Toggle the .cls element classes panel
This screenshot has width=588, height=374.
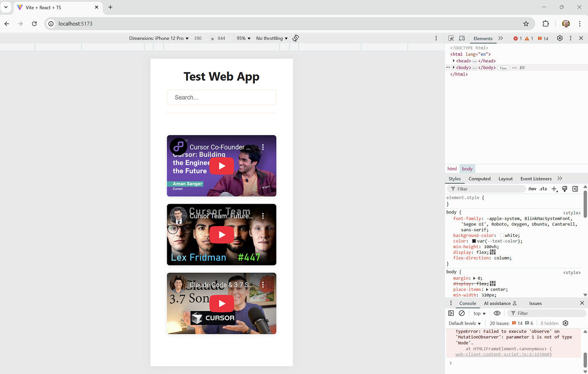(x=544, y=189)
